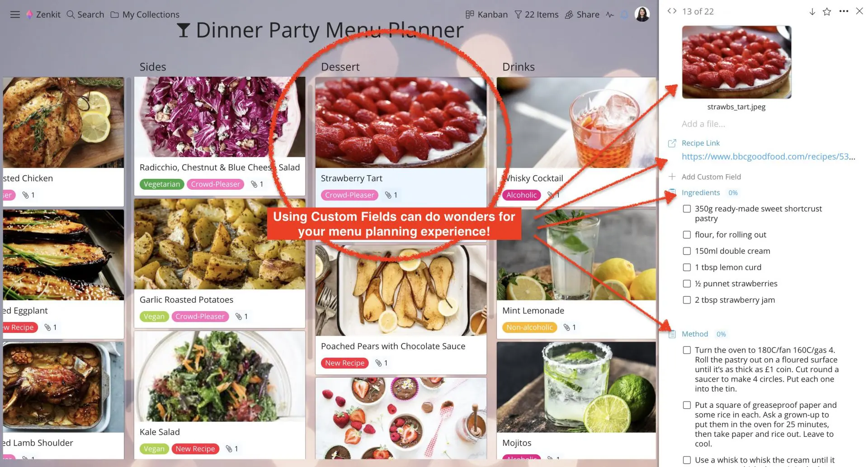Open the activity pulse icon

point(610,14)
